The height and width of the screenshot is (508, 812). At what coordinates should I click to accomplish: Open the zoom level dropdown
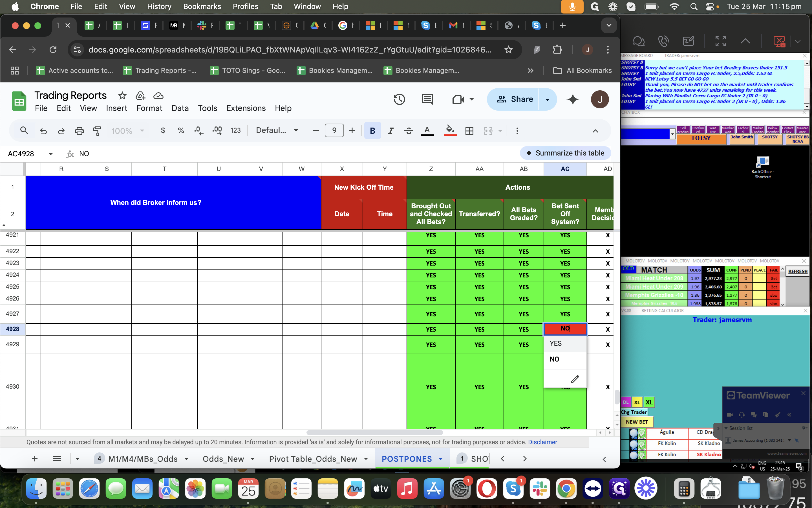[x=128, y=131]
